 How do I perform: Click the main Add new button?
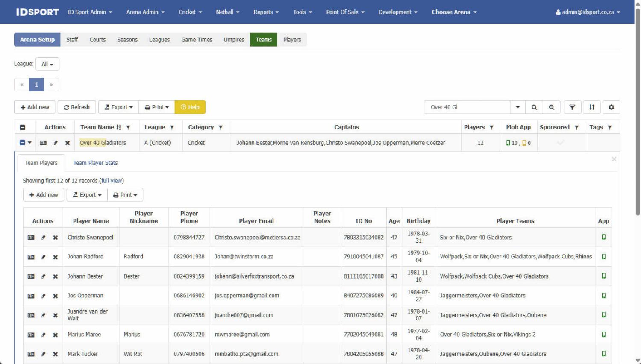tap(35, 107)
